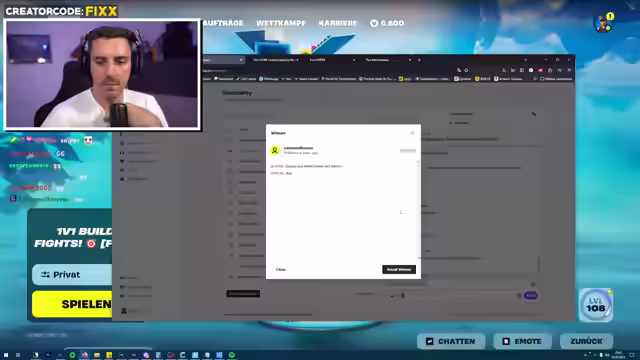640x360 pixels.
Task: Click the winner's username in the dialog
Action: coord(298,148)
